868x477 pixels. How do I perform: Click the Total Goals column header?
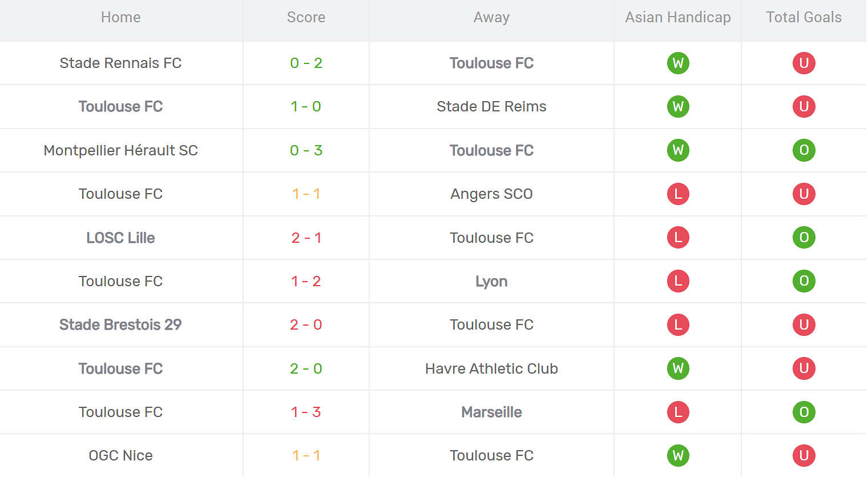coord(804,17)
